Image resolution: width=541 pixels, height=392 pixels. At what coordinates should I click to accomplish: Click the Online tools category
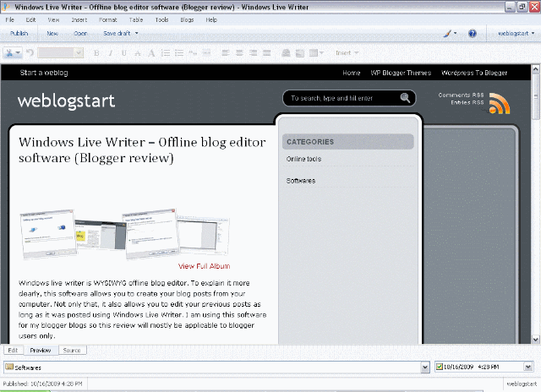pos(303,159)
